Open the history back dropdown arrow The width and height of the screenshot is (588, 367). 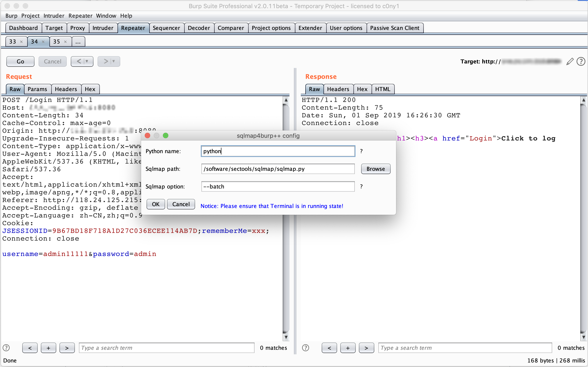(87, 61)
